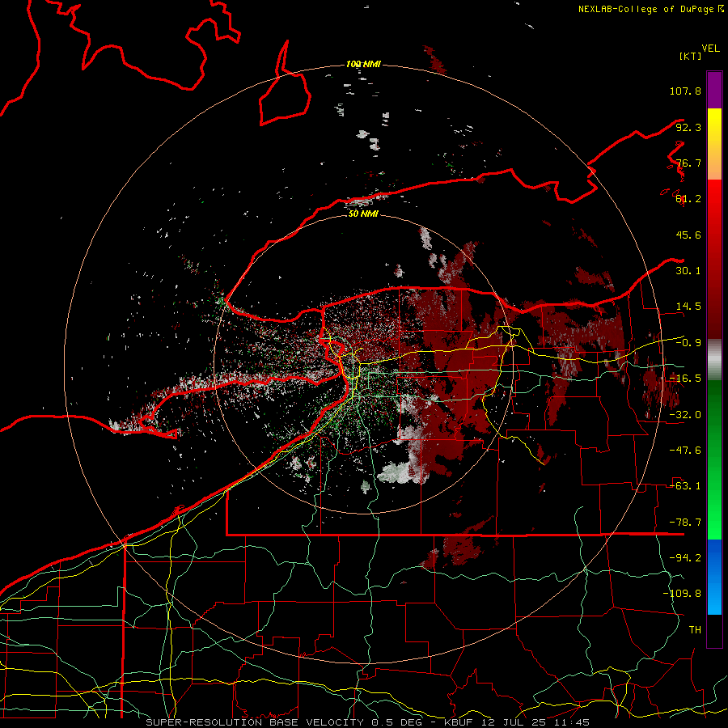
Task: Click the Super-Resolution Base Velocity caption at bottom
Action: pos(368,722)
